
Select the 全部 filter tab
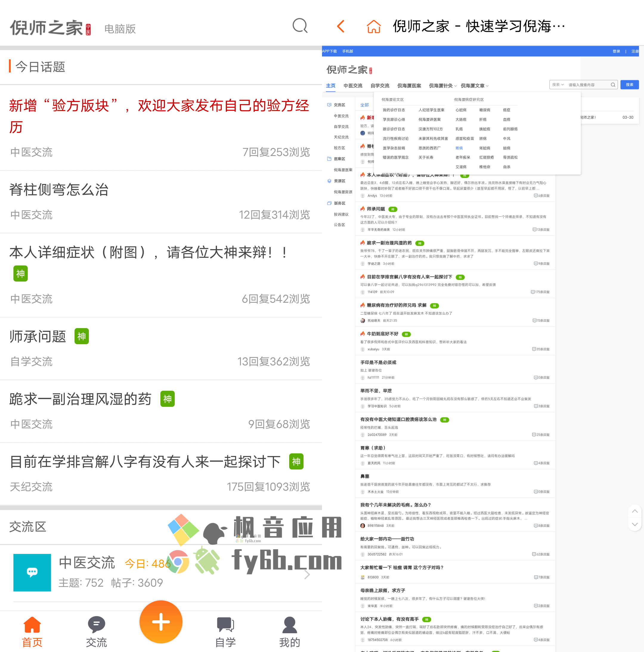click(364, 105)
